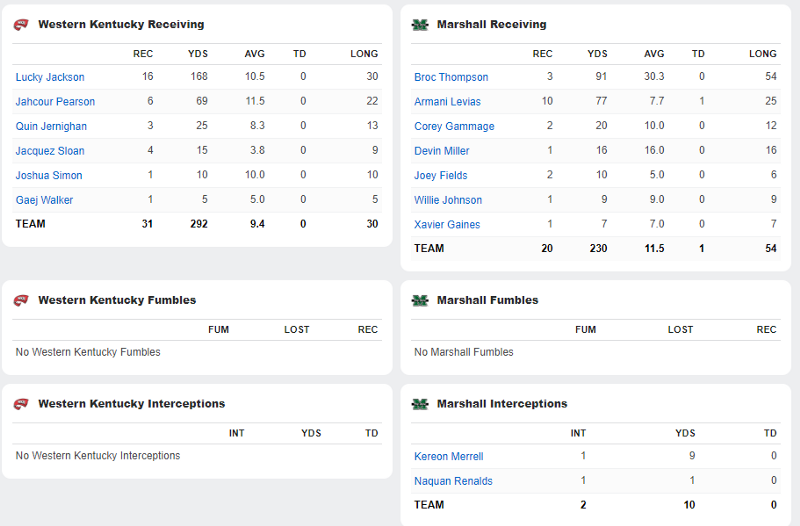The width and height of the screenshot is (800, 526).
Task: Open Jacquez Sloan profile link
Action: 50,151
